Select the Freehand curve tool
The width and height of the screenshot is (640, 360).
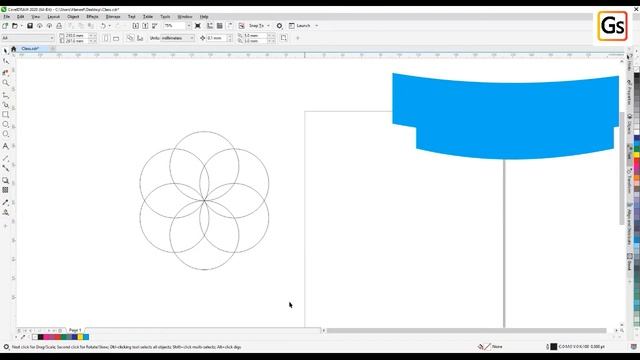(5, 95)
